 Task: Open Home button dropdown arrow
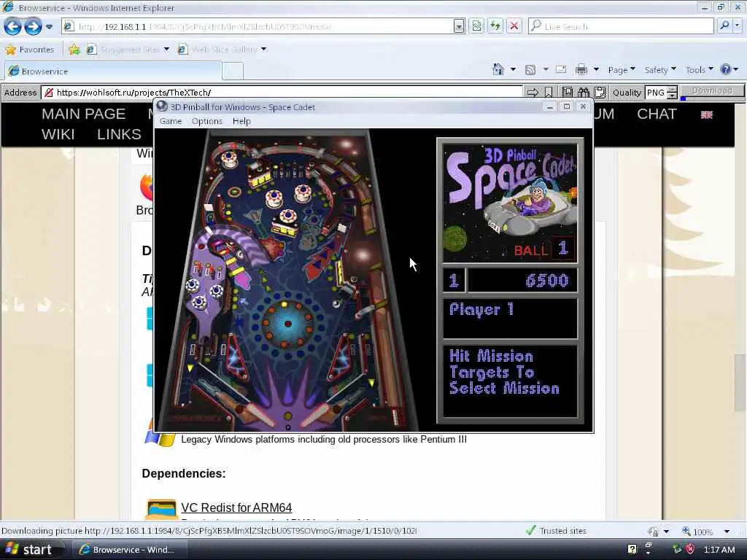click(513, 69)
